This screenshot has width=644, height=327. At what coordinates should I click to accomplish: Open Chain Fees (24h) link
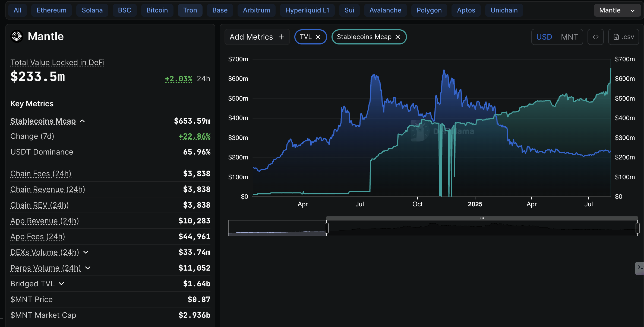tap(41, 174)
